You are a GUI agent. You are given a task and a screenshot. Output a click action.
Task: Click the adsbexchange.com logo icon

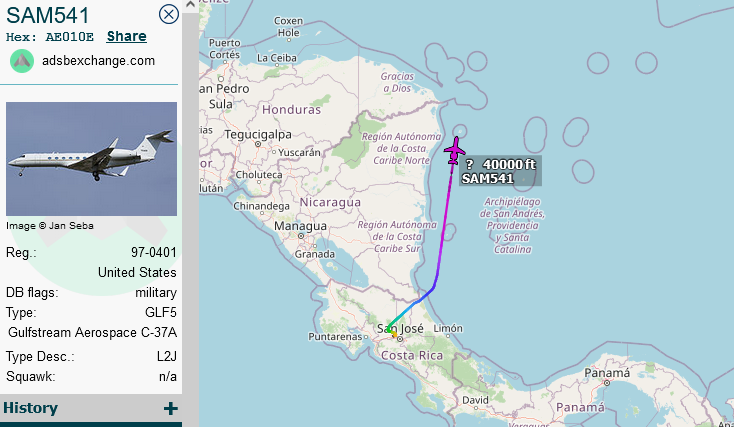tap(22, 61)
